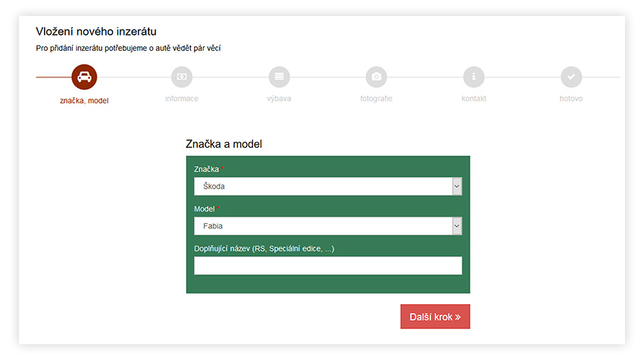Click the car icon for značka, model step
Screen dimensions: 644x364
tap(84, 77)
